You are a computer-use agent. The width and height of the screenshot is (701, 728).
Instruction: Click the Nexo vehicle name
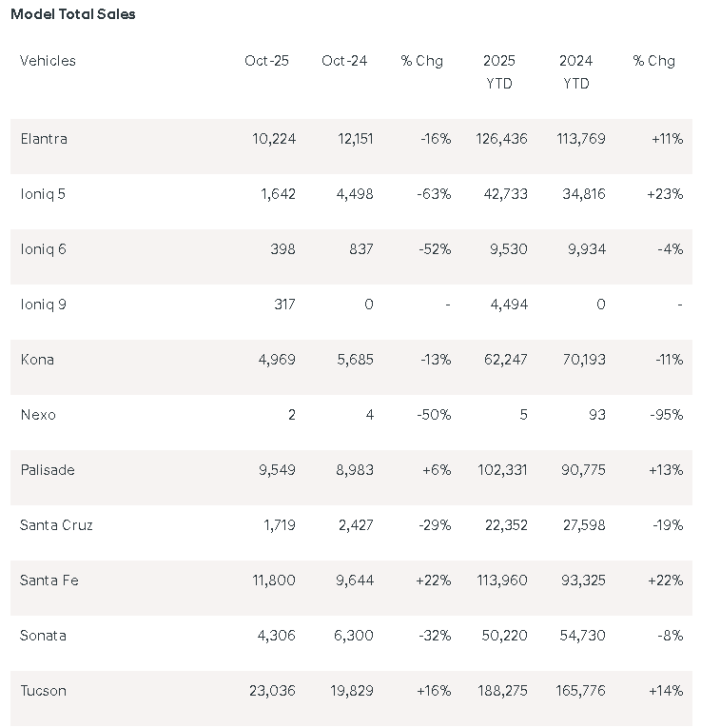pos(38,415)
